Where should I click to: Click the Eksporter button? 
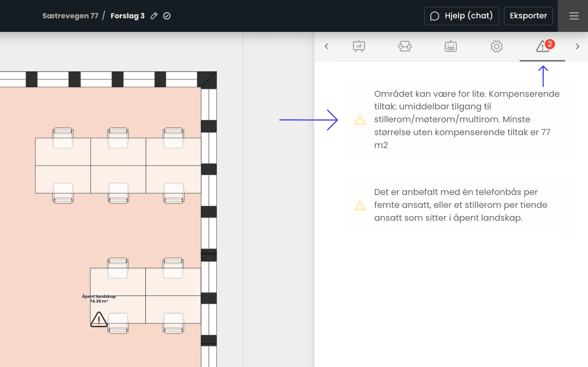coord(528,16)
